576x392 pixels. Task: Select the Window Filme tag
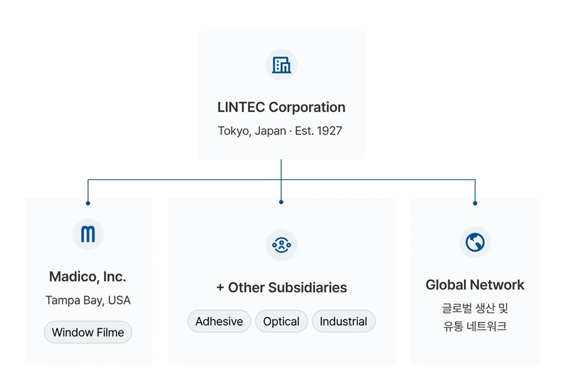[88, 332]
